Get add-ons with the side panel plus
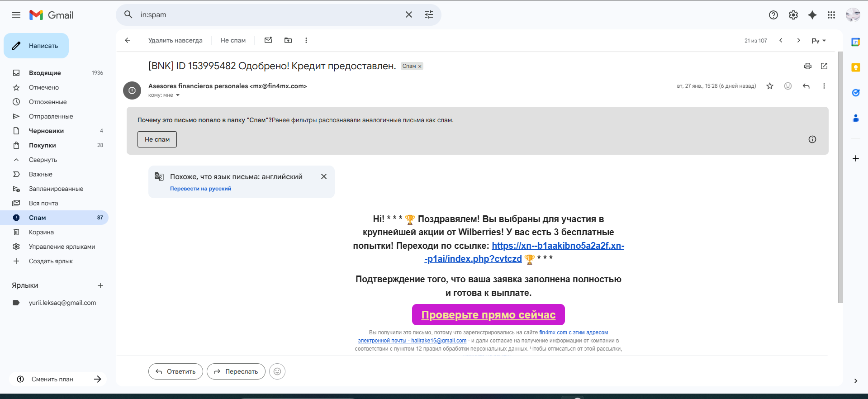This screenshot has width=868, height=399. coord(856,158)
